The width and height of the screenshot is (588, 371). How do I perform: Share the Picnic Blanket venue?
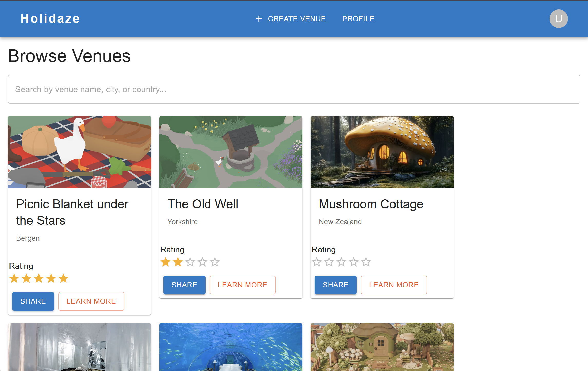pyautogui.click(x=33, y=301)
